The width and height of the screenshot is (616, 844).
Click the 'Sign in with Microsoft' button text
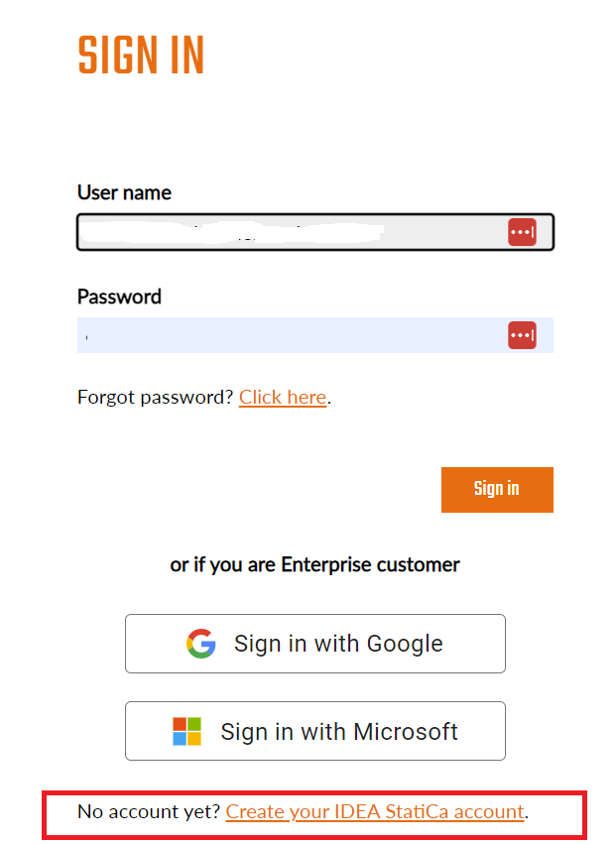coord(339,732)
